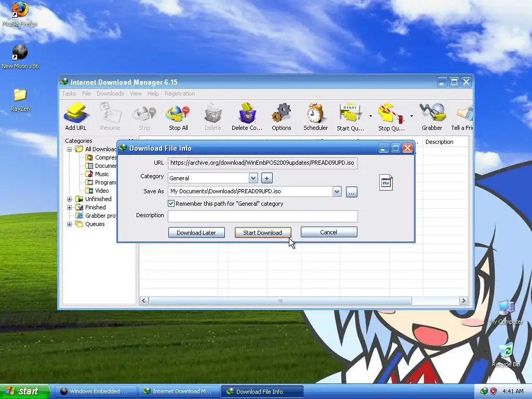Open the Downloads menu
This screenshot has height=399, width=532.
(110, 94)
